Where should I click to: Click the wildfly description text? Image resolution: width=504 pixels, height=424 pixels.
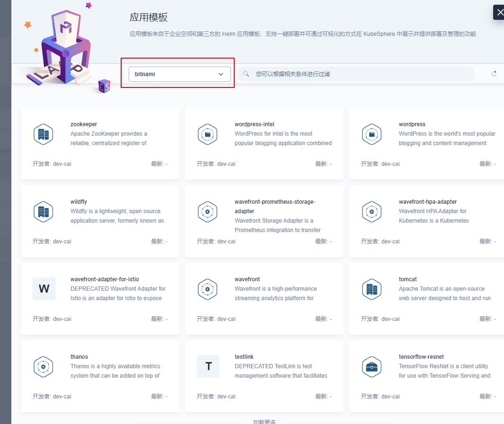click(x=117, y=216)
